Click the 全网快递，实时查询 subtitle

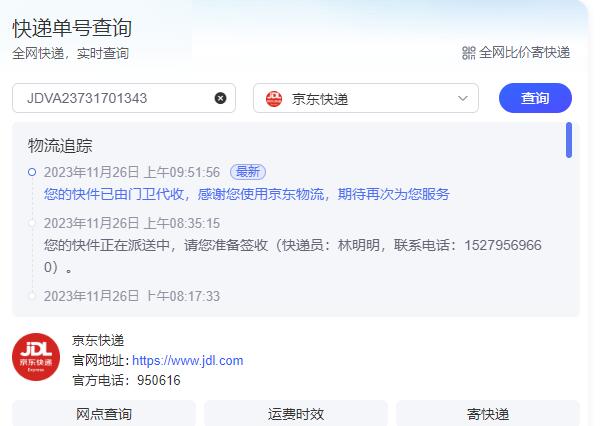[x=71, y=53]
